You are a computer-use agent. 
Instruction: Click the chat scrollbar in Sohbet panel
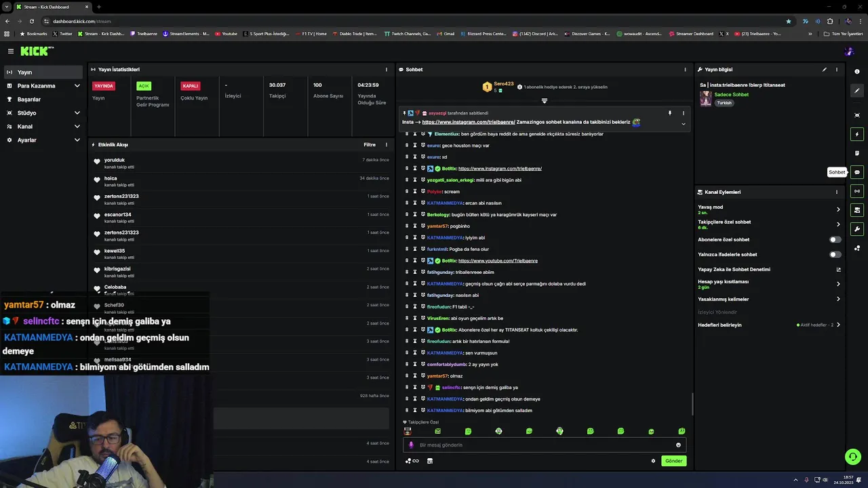click(692, 404)
